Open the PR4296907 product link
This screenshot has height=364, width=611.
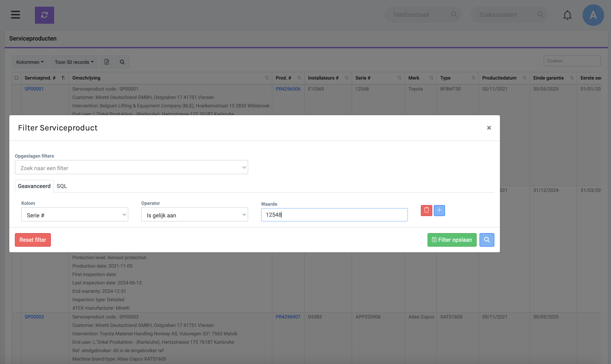coord(288,317)
